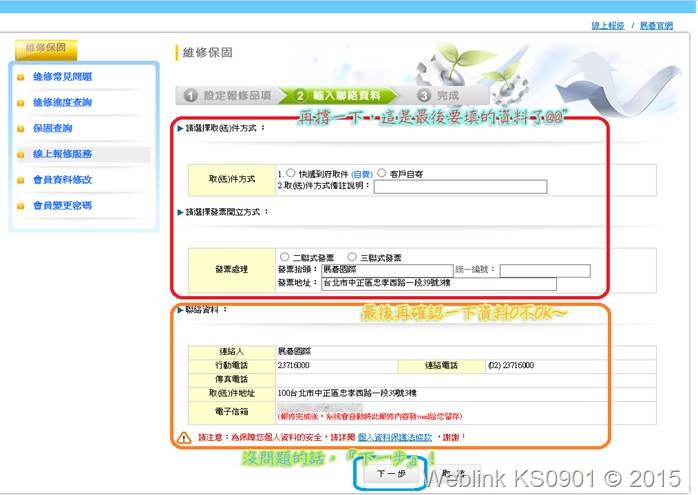The width and height of the screenshot is (698, 495).
Task: Select the 維修保固 gold tab
Action: (x=46, y=49)
